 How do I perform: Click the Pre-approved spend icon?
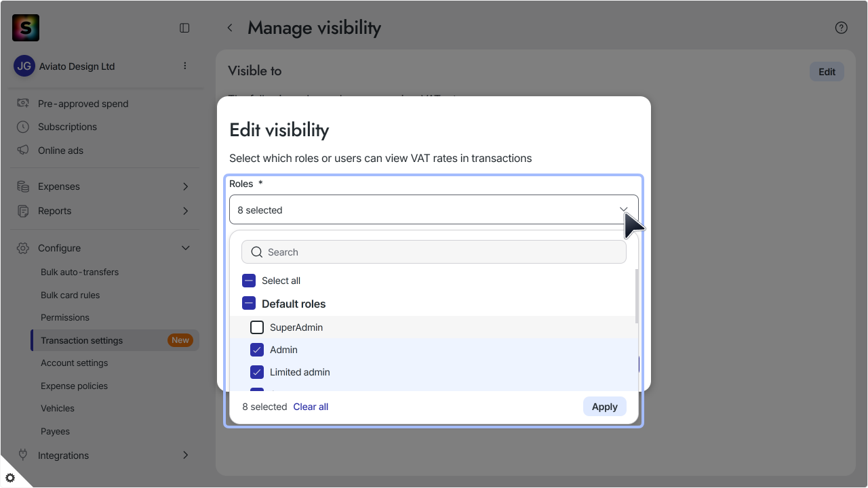click(23, 103)
